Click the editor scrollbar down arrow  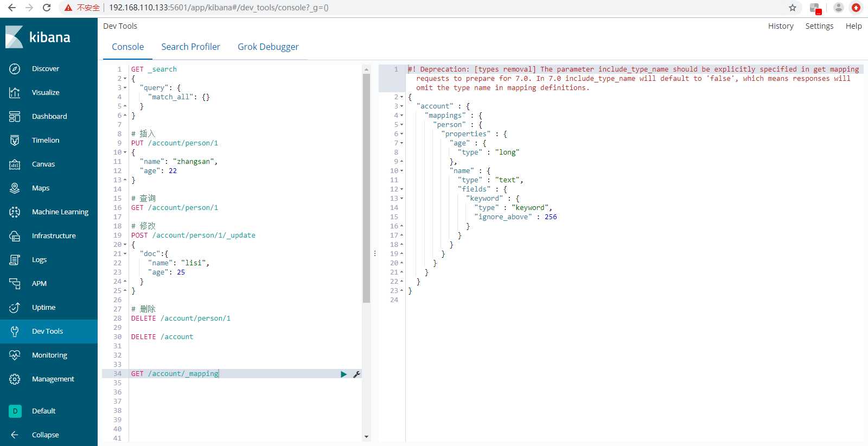point(366,437)
